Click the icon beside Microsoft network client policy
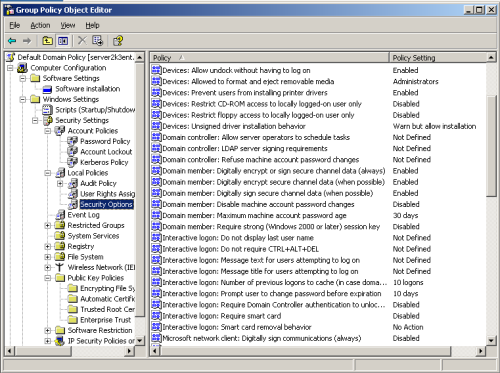Screen dimensions: 500x373 pos(156,338)
